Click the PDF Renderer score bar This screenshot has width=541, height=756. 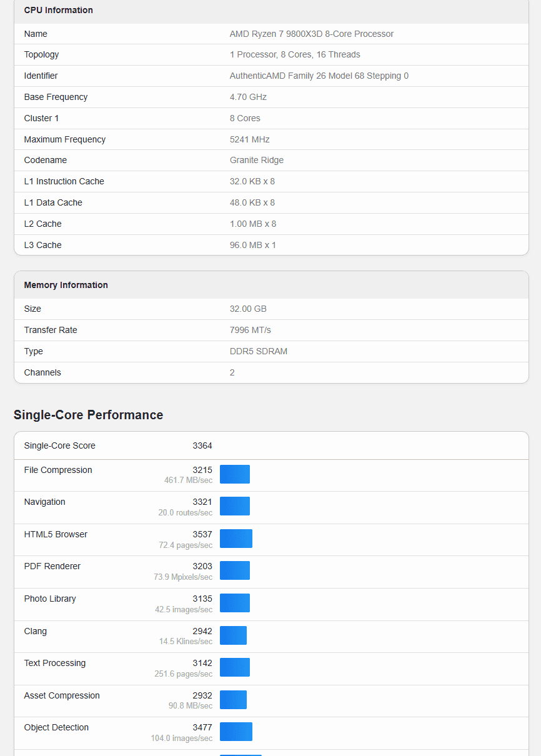[x=235, y=570]
